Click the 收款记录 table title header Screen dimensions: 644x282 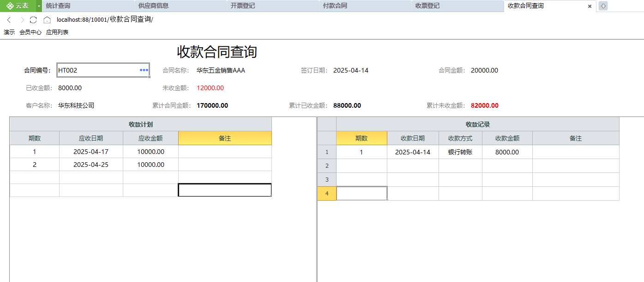pos(478,124)
